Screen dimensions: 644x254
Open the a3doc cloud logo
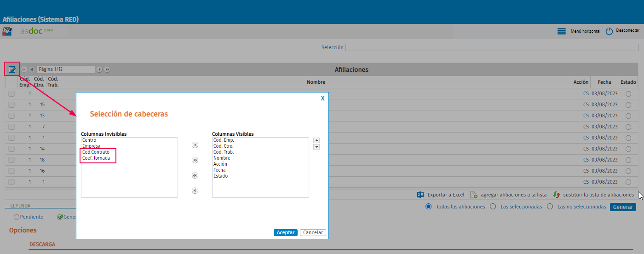click(37, 31)
